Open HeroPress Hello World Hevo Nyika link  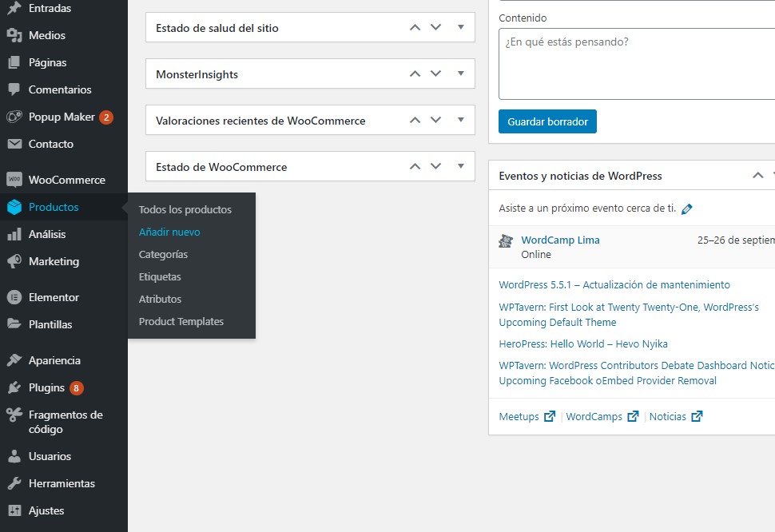(582, 343)
